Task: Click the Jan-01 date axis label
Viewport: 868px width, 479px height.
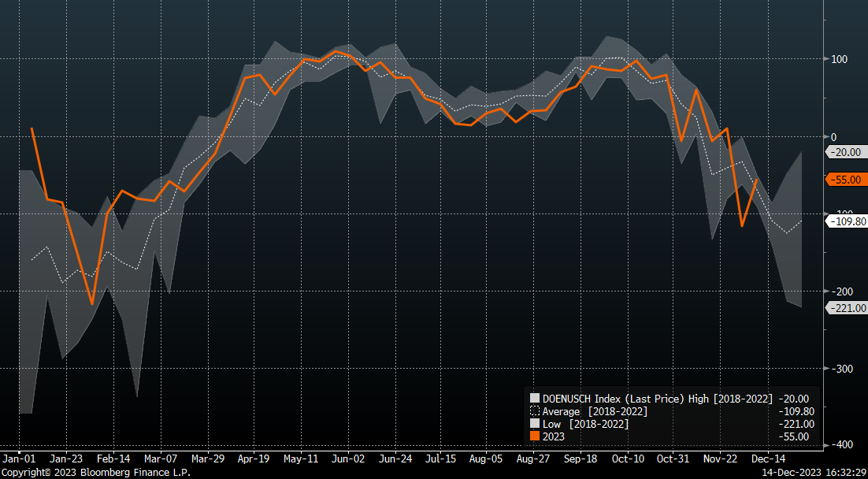Action: coord(18,458)
